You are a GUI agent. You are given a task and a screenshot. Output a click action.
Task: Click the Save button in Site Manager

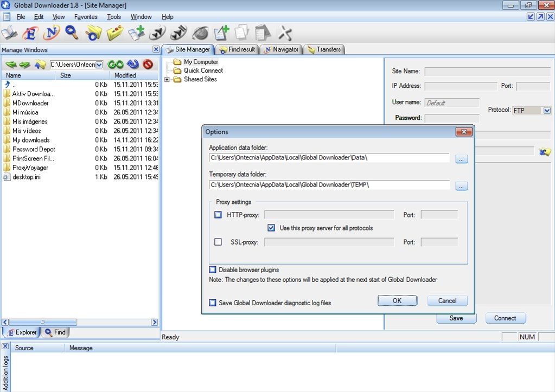point(456,318)
